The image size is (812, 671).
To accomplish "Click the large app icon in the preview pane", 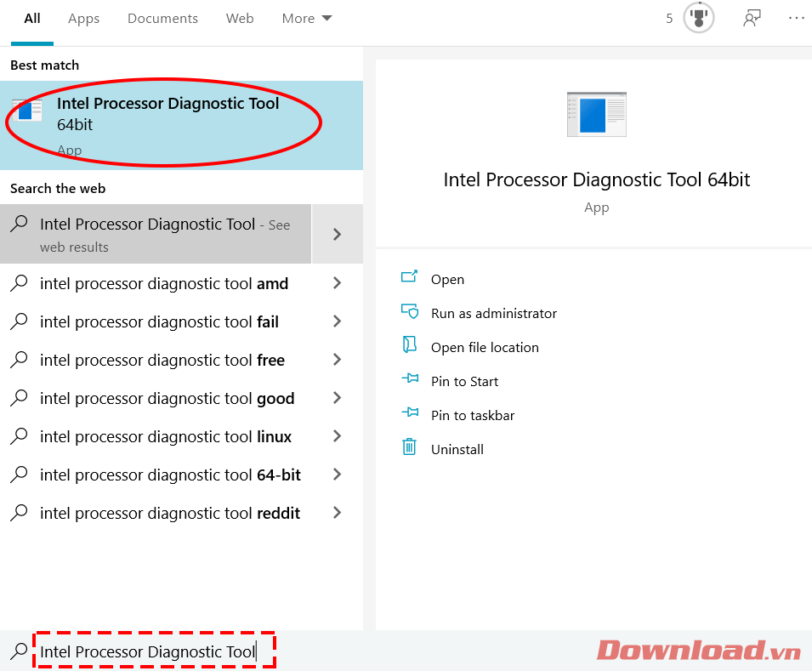I will point(597,114).
